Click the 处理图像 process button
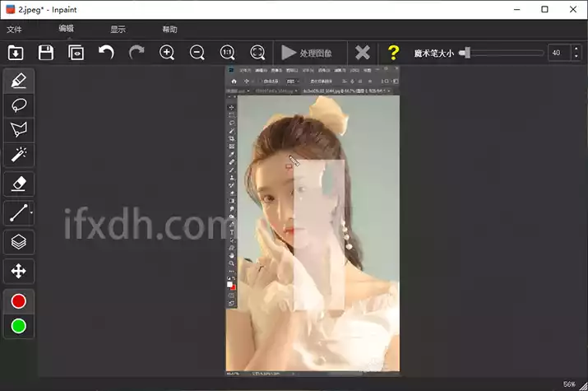 click(307, 53)
